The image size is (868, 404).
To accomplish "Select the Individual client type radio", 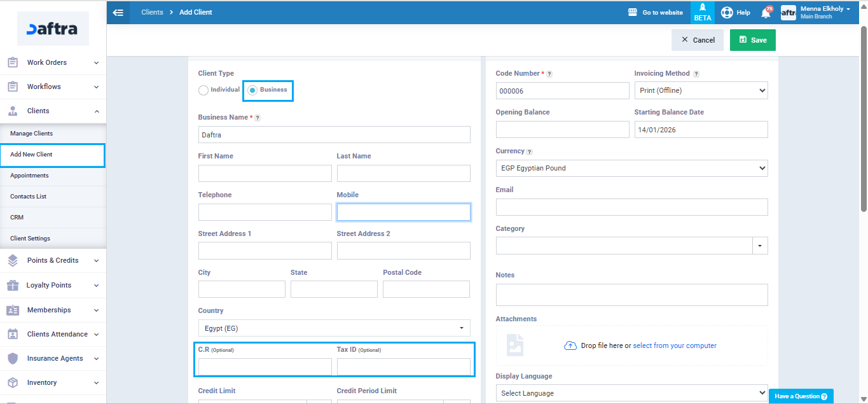I will pyautogui.click(x=203, y=90).
